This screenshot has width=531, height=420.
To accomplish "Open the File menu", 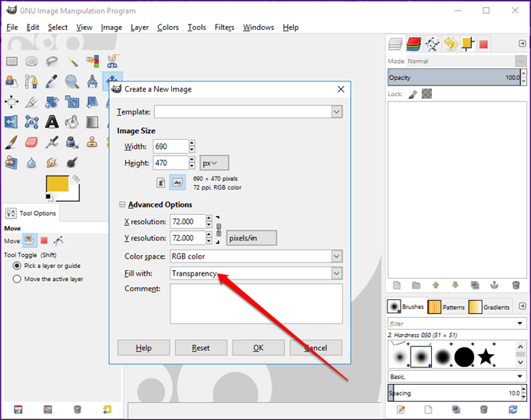I will [x=12, y=28].
